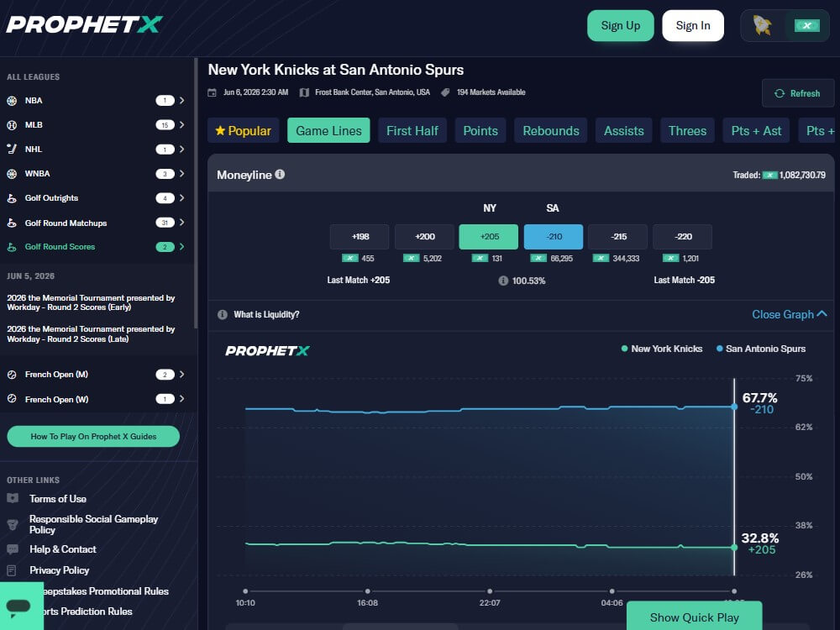
Task: Click the info icon beside 100.53%
Action: 503,281
